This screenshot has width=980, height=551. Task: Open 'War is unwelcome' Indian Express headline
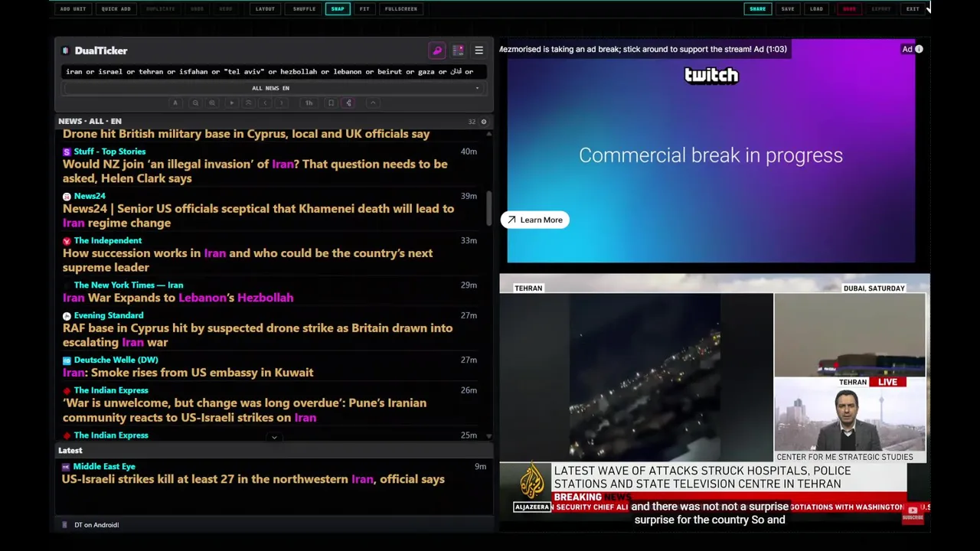click(244, 410)
